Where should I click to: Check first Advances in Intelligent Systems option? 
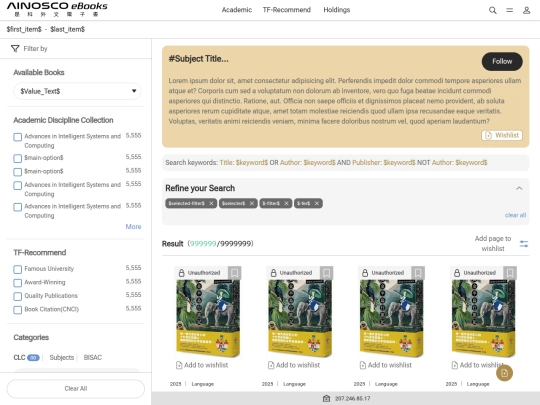pos(18,137)
